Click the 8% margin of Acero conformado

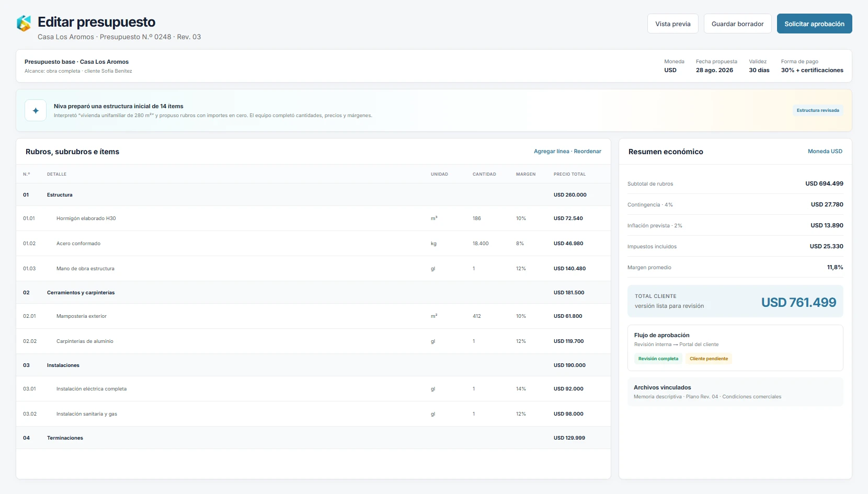coord(520,244)
